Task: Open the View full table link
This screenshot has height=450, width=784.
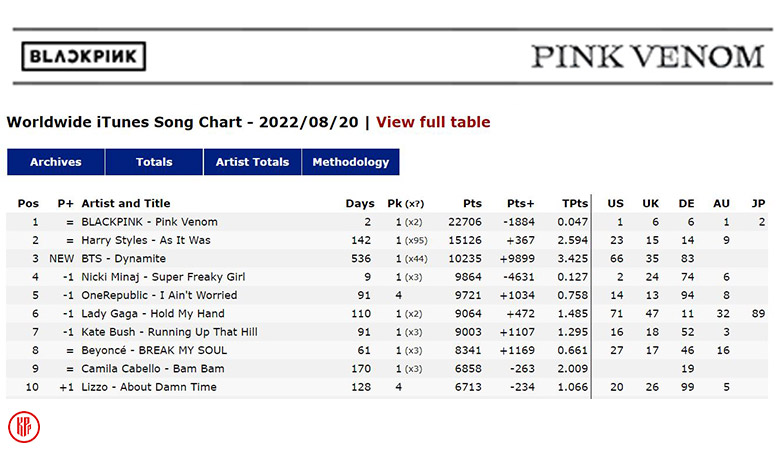Action: pyautogui.click(x=433, y=122)
